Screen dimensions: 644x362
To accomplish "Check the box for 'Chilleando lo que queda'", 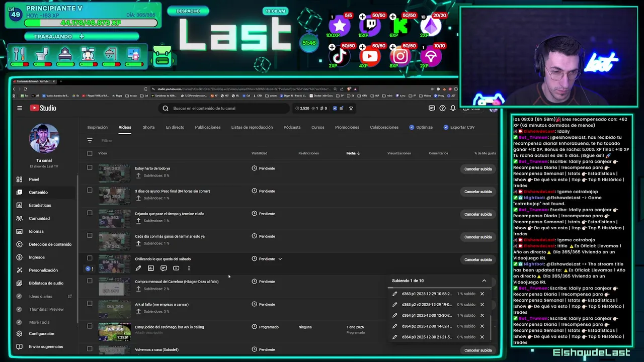I will tap(90, 258).
